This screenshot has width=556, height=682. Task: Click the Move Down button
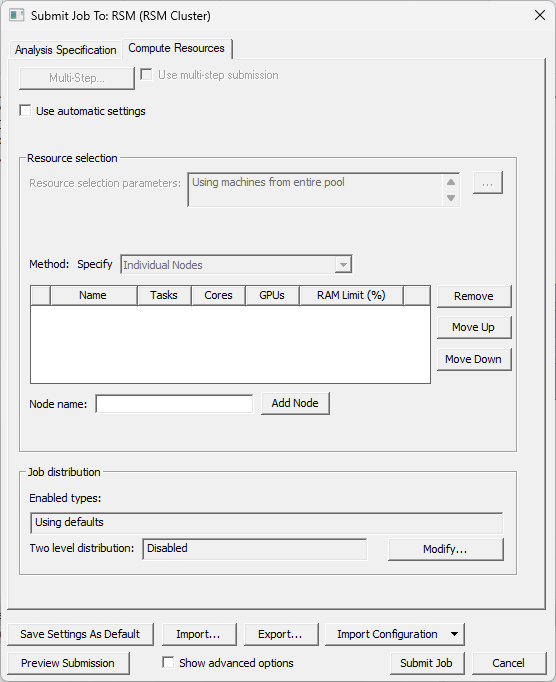tap(474, 360)
